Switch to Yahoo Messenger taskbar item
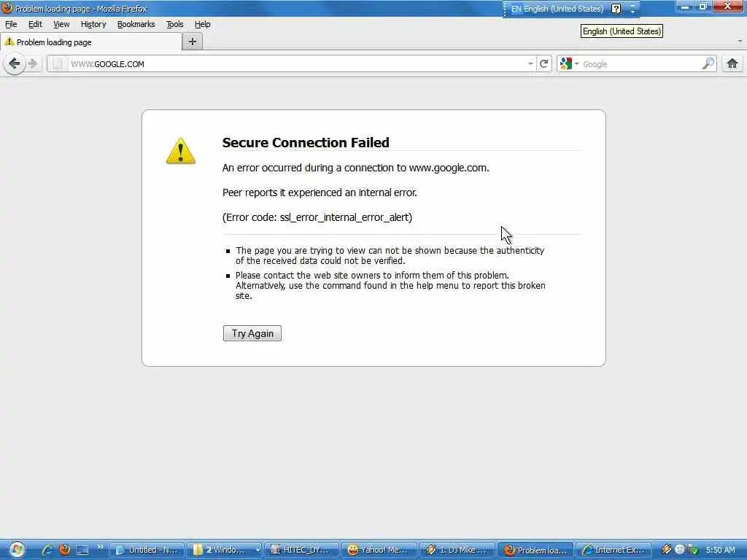This screenshot has height=560, width=747. (379, 550)
